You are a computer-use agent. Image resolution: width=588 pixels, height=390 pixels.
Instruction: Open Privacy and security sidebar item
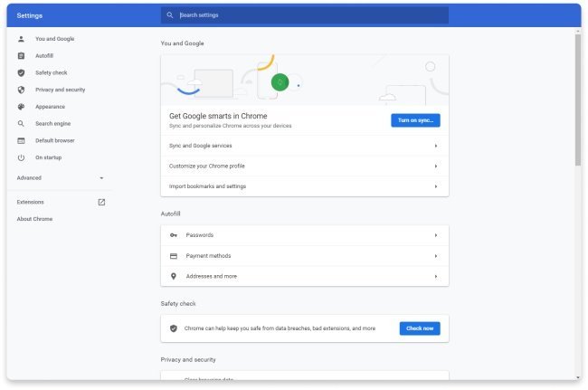tap(61, 90)
